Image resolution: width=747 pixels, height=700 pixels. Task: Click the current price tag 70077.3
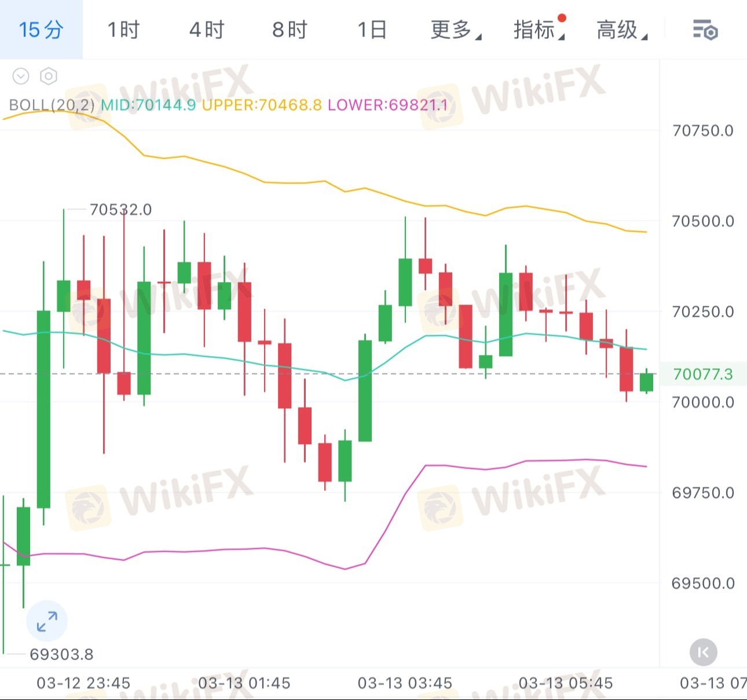(702, 374)
